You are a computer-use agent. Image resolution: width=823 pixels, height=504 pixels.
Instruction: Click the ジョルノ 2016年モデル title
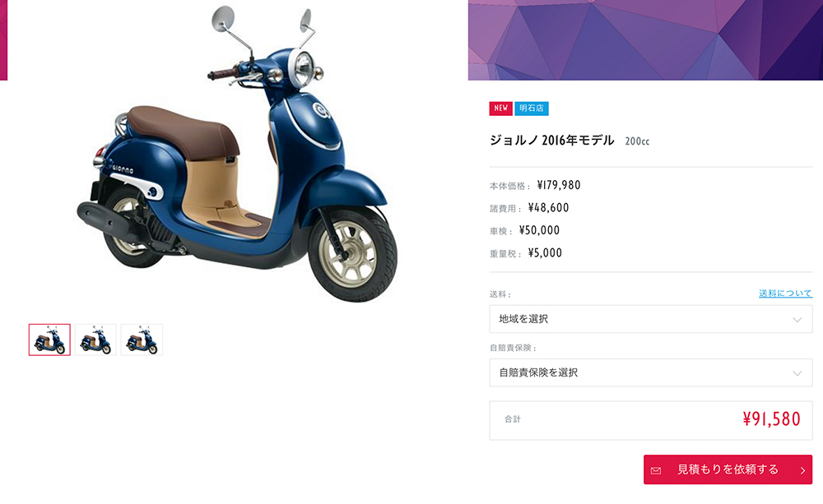coord(551,140)
